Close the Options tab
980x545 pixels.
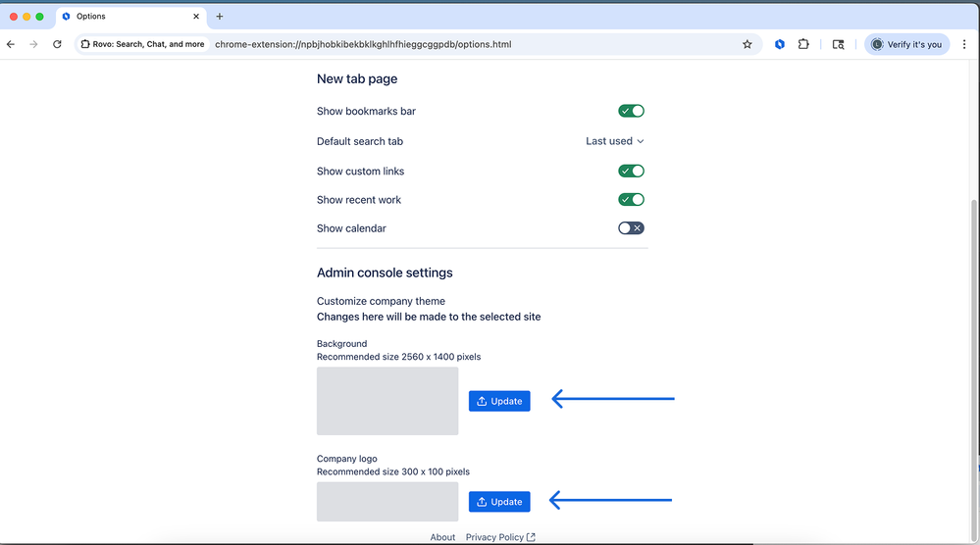click(196, 17)
